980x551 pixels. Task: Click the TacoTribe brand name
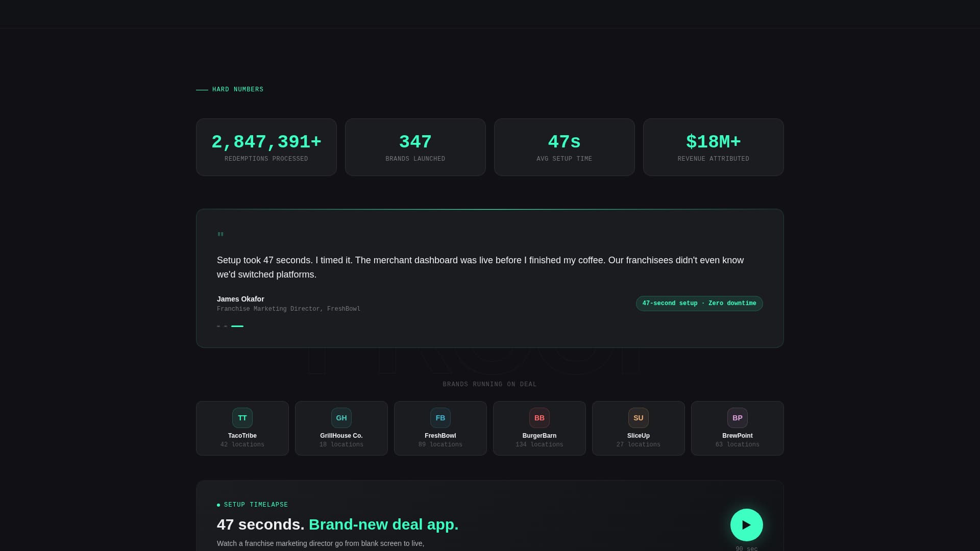242,436
